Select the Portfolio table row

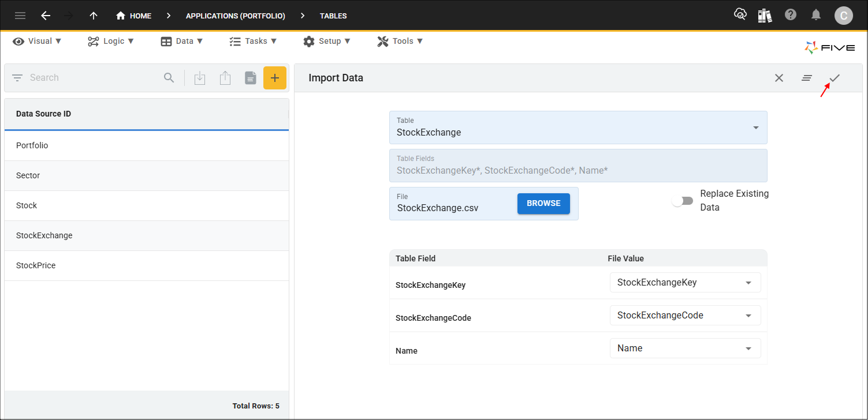[x=147, y=146]
